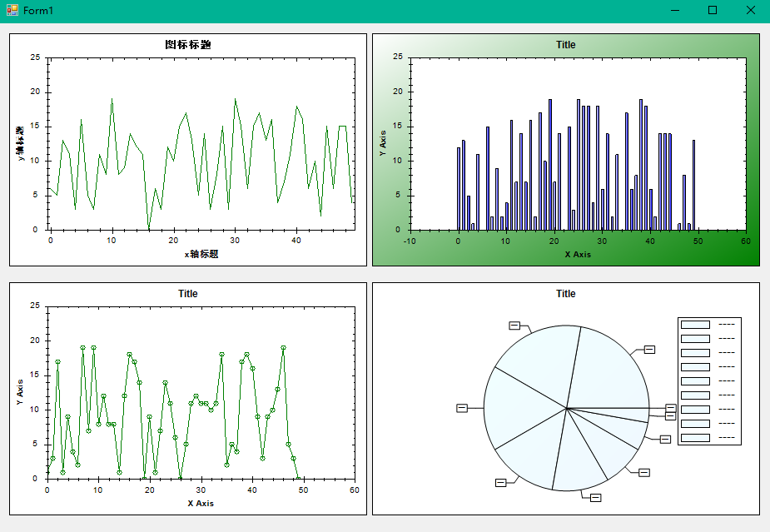Image resolution: width=770 pixels, height=532 pixels.
Task: Select the 'y轴标题' vertical axis label
Action: pyautogui.click(x=20, y=143)
